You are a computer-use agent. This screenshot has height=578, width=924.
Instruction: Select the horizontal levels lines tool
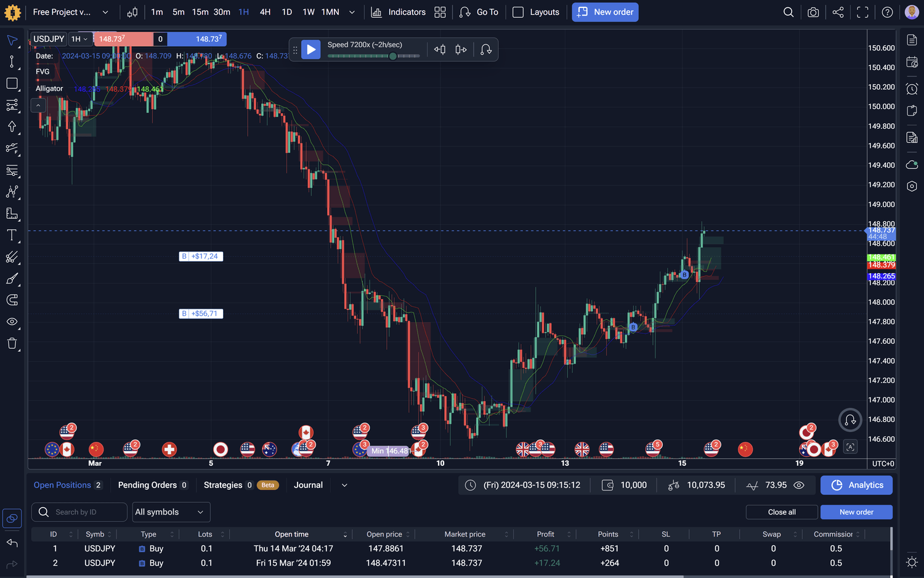coord(12,170)
